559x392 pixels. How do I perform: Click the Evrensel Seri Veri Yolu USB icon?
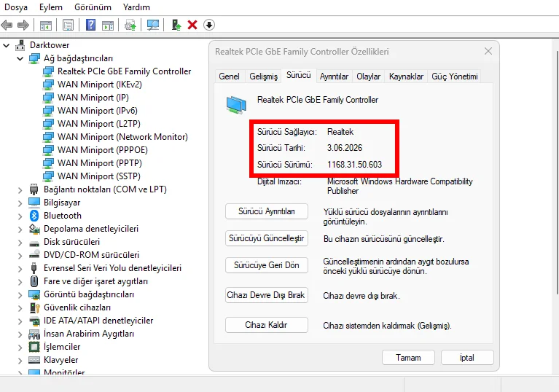coord(34,268)
